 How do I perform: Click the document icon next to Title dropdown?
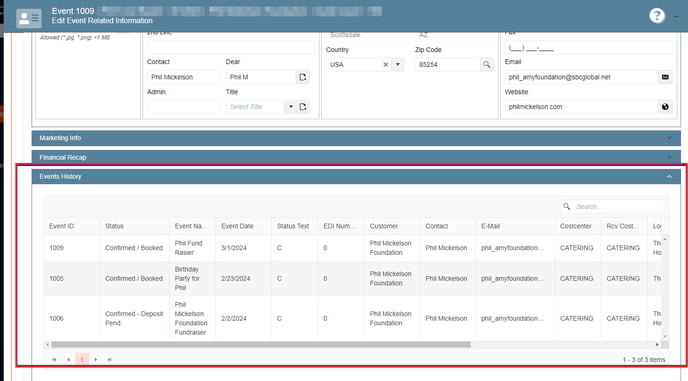pyautogui.click(x=303, y=107)
